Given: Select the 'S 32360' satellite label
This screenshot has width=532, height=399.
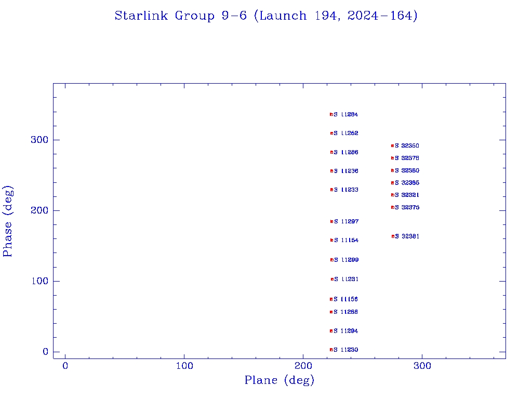Looking at the screenshot, I should (407, 145).
